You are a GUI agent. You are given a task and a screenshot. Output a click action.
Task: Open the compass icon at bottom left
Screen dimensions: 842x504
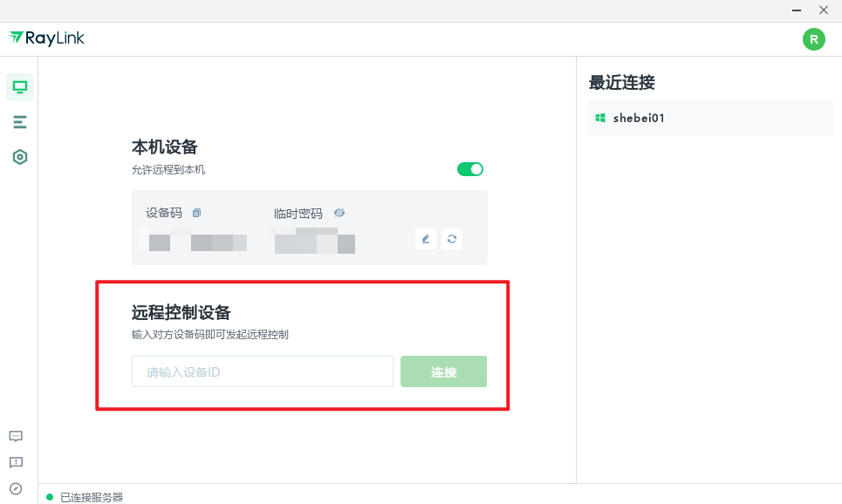(x=15, y=488)
